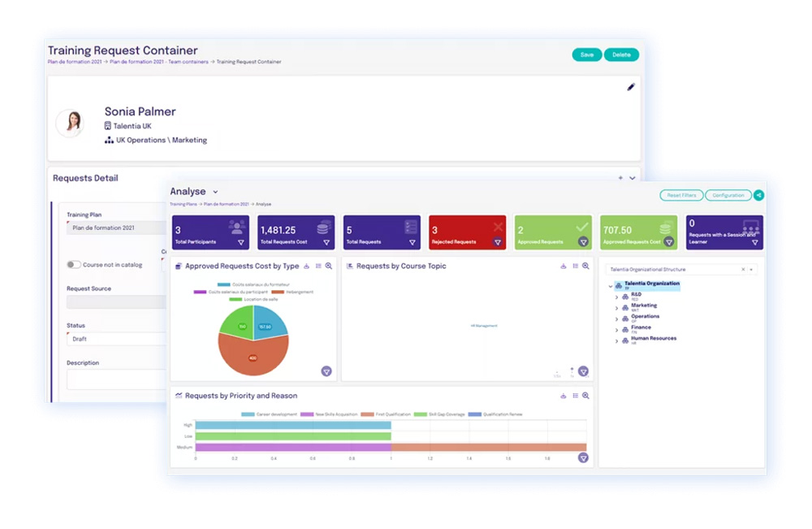Select Human Resources in organization tree
Viewport: 812px width, 529px height.
click(654, 338)
